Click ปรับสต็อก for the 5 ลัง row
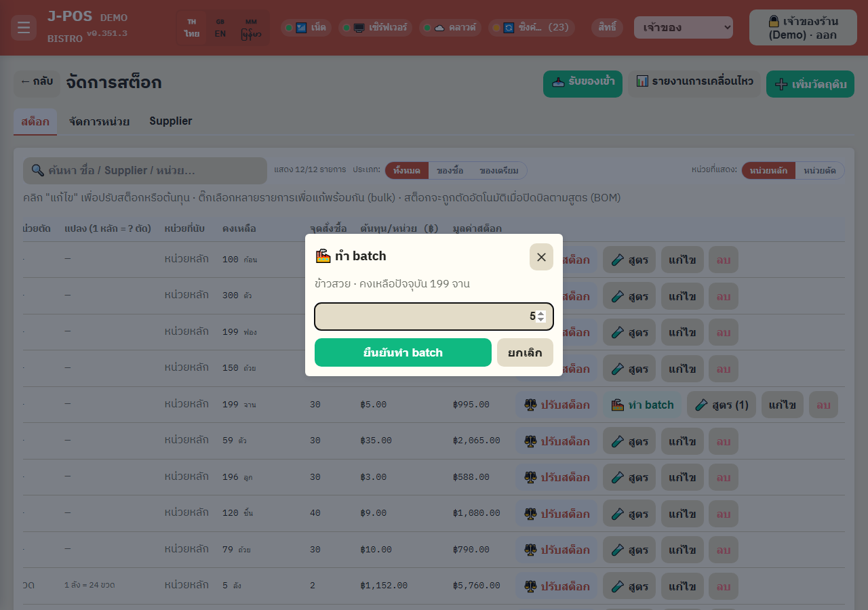Screen dimensions: 868x610 [557, 586]
